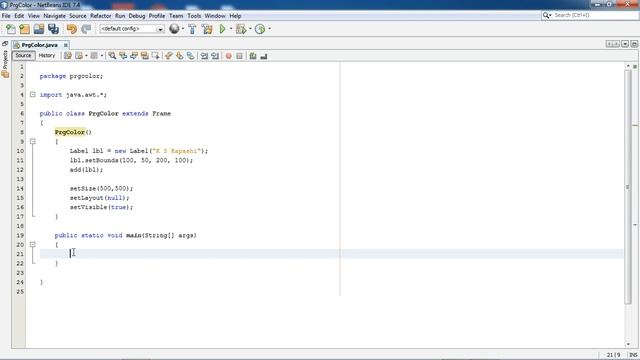The image size is (640, 360).
Task: Open the dropdown arrow beside Run Project
Action: point(231,29)
